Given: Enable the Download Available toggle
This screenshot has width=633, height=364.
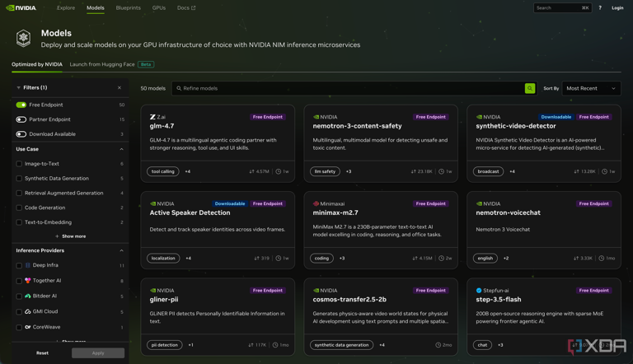Looking at the screenshot, I should click(x=21, y=134).
